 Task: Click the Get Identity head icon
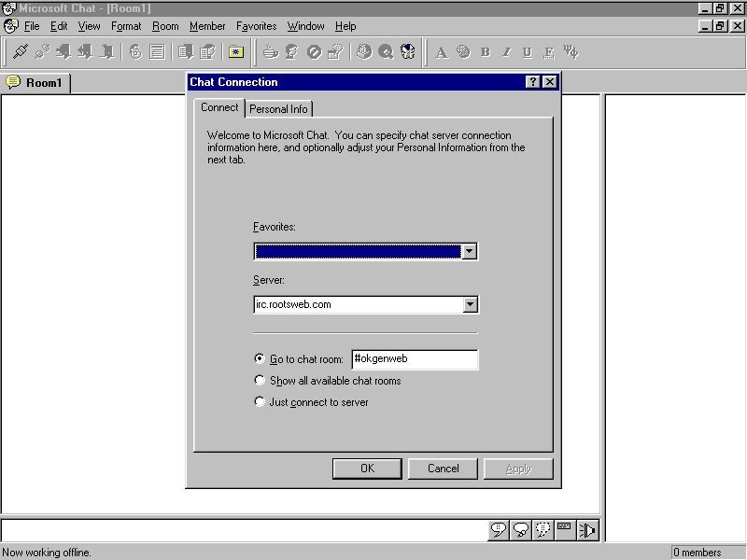point(291,51)
